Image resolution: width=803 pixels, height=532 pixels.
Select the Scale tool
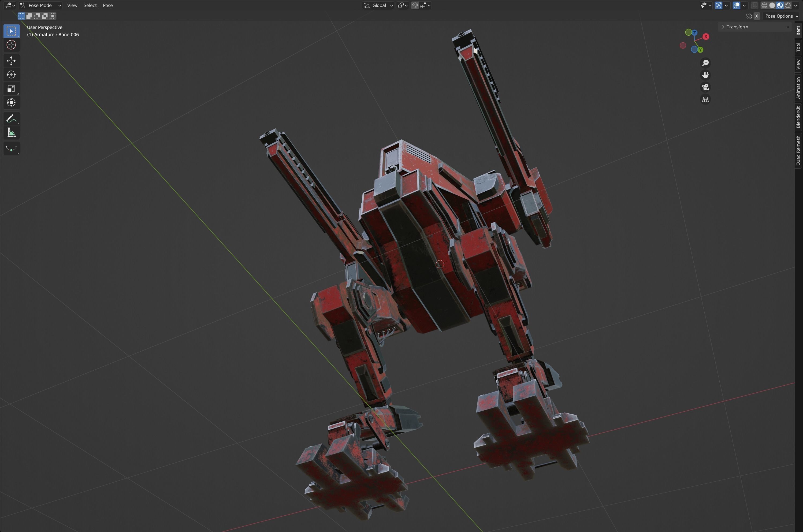11,88
